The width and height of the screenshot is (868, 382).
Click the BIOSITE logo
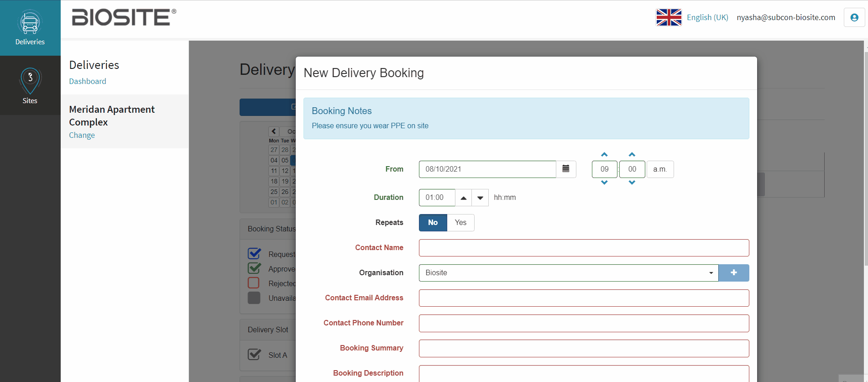(x=124, y=17)
